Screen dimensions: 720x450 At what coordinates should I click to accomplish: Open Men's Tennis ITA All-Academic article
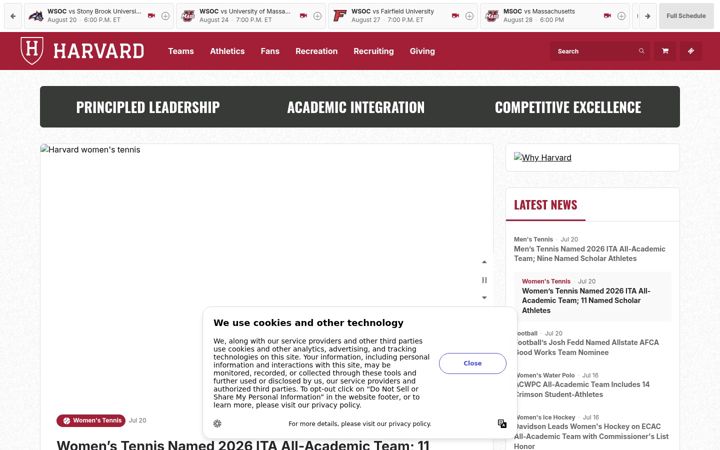589,253
